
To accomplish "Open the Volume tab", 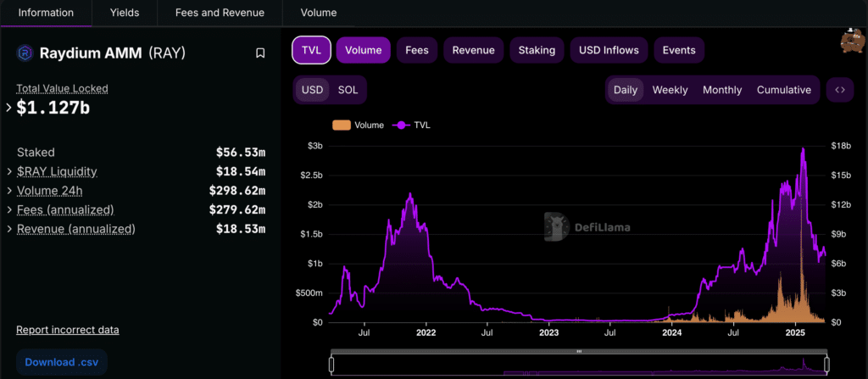I will click(x=319, y=13).
